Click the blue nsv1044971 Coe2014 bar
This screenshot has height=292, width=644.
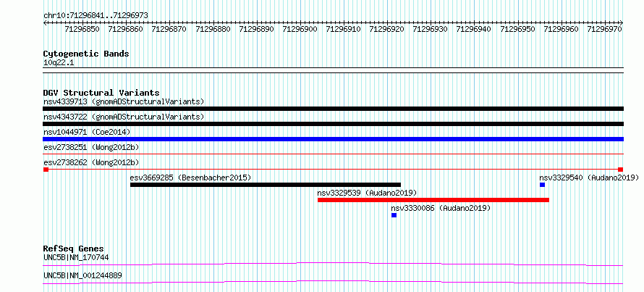pyautogui.click(x=333, y=139)
